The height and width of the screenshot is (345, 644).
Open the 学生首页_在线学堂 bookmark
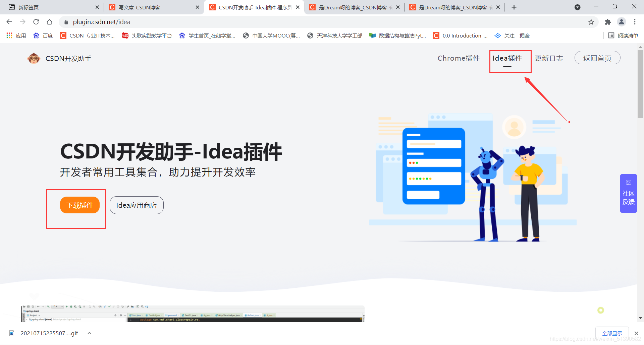[x=207, y=36]
